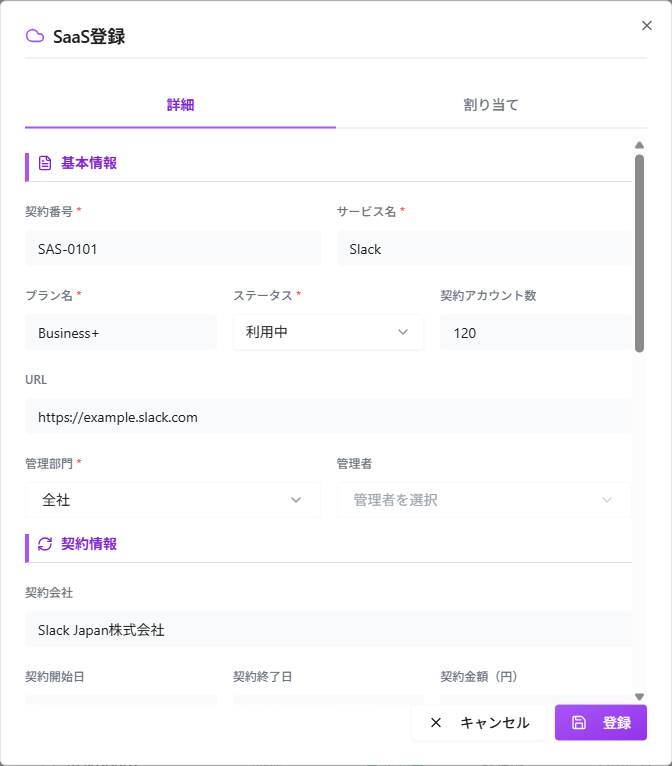Switch to the 割り当て tab
The height and width of the screenshot is (766, 672).
coord(491,105)
